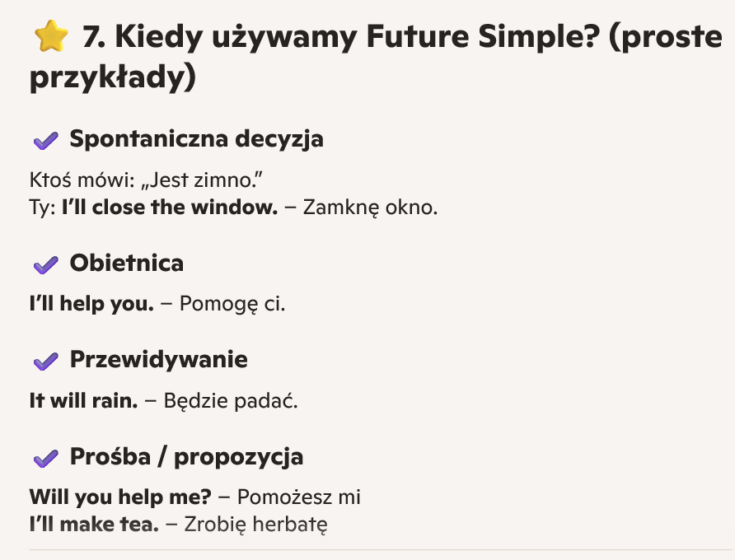Screen dimensions: 735x560
Task: Click the checkmark beside Przewidywanie
Action: (x=44, y=361)
